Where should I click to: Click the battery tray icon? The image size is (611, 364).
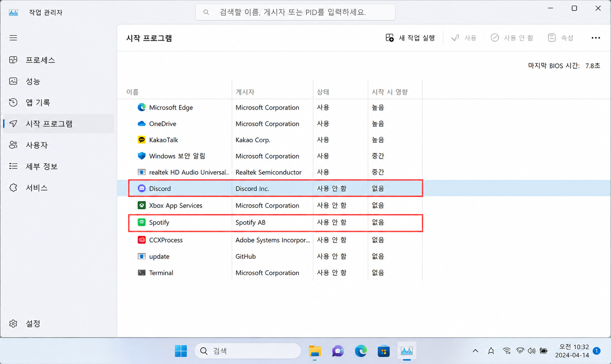pos(543,351)
